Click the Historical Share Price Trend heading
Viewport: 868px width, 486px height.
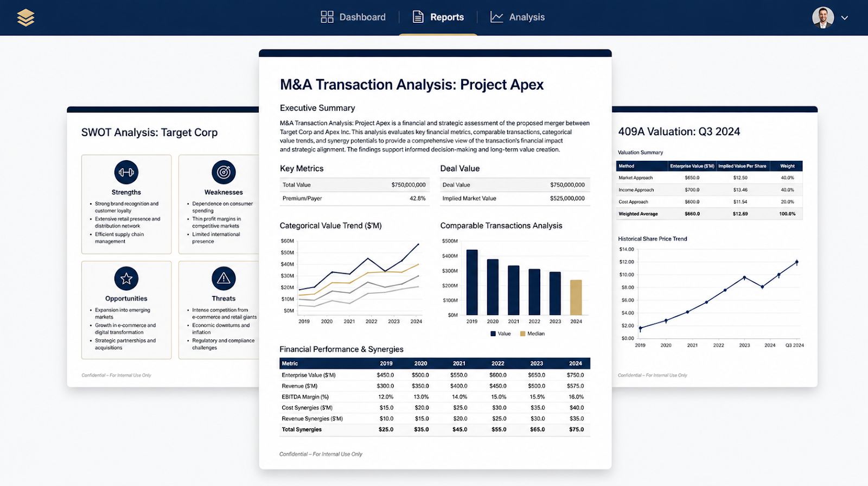[x=653, y=239]
